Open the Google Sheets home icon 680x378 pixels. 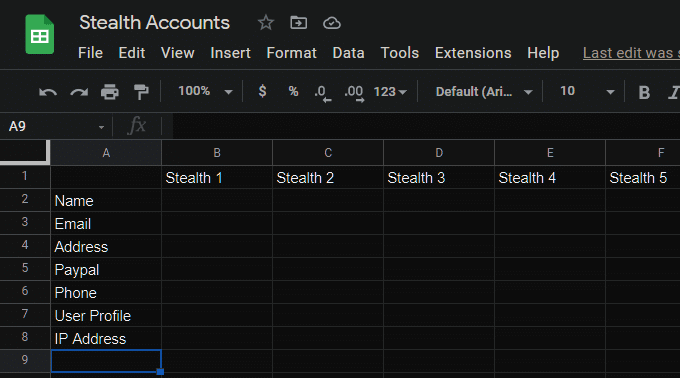click(39, 34)
